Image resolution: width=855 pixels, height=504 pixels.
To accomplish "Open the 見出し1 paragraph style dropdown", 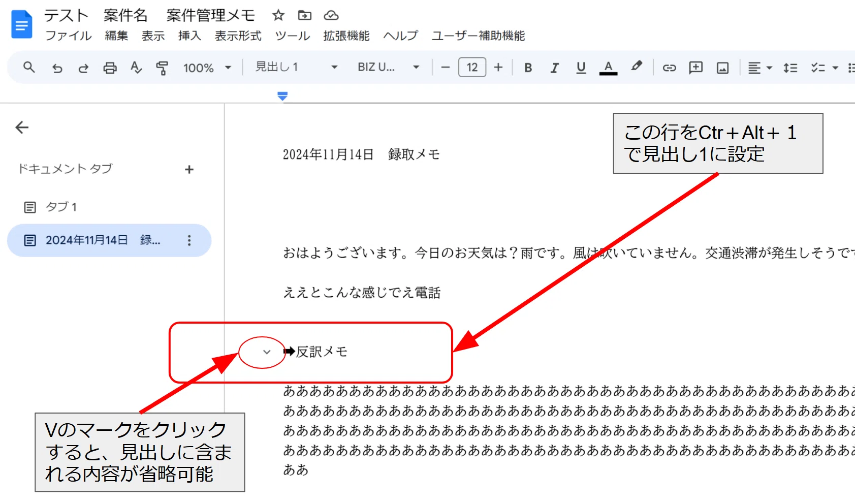I will [x=296, y=67].
